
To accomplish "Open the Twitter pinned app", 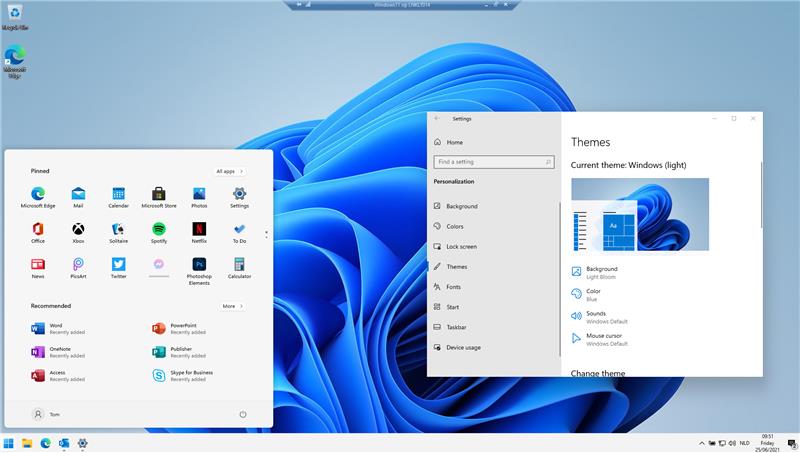I will point(118,267).
